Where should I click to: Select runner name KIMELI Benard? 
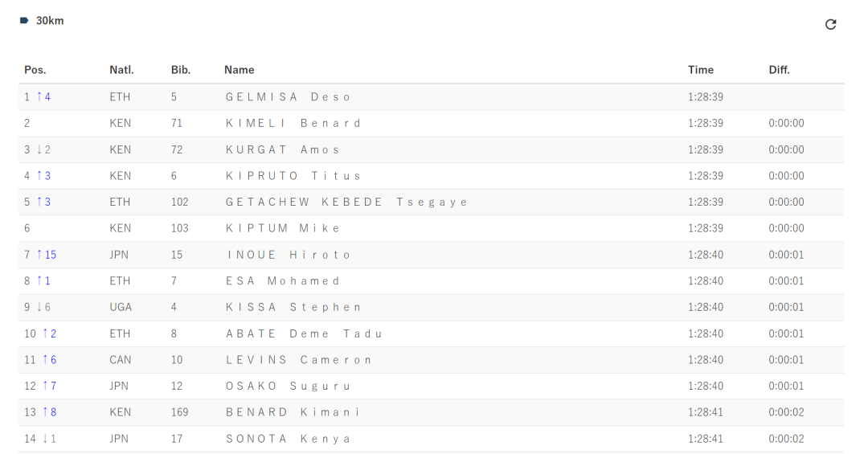pos(293,123)
